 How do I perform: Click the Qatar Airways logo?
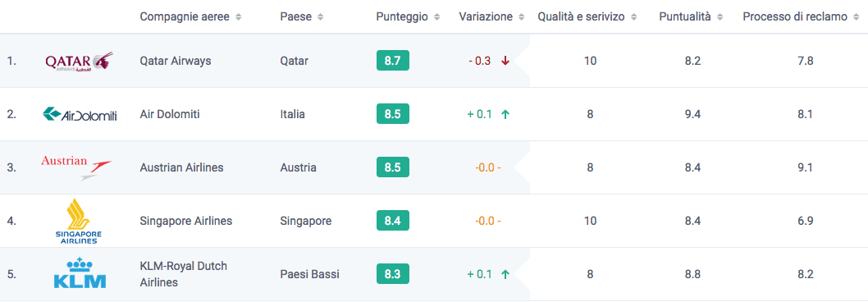tap(79, 62)
